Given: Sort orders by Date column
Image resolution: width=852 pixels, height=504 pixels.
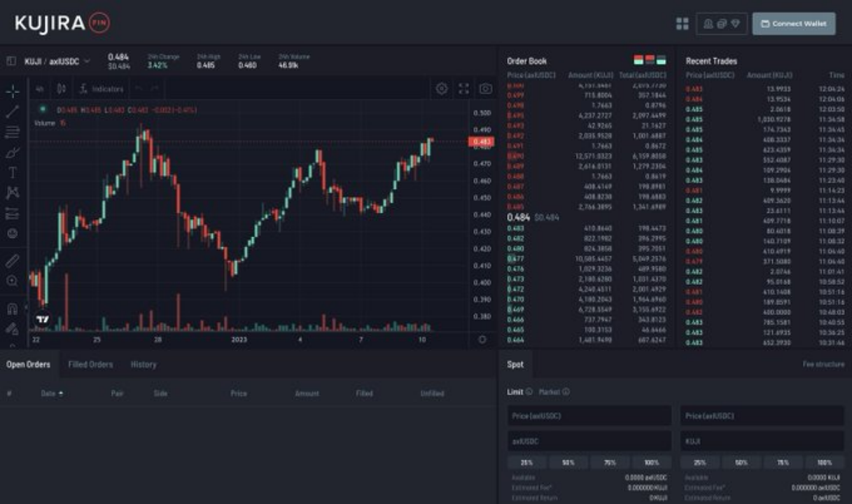Looking at the screenshot, I should point(53,393).
